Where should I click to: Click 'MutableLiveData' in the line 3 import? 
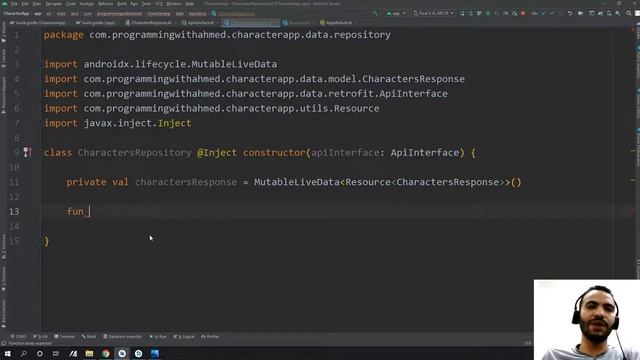coord(234,64)
